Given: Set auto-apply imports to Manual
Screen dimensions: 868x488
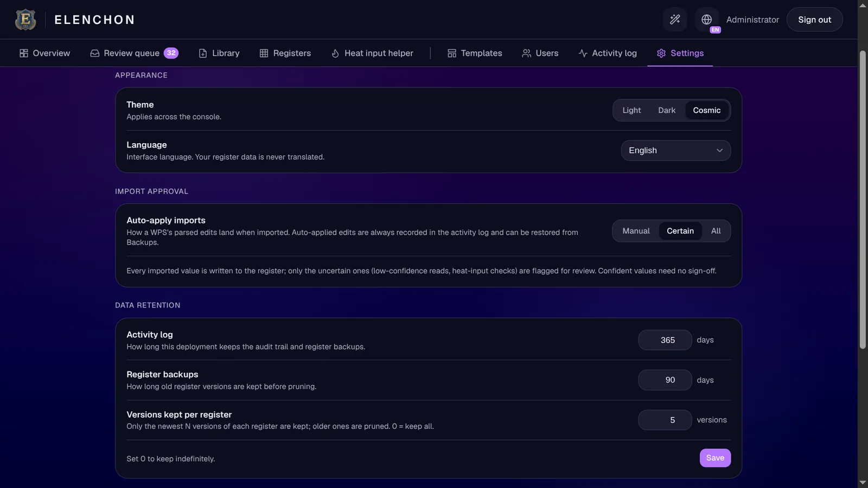Looking at the screenshot, I should (x=636, y=231).
